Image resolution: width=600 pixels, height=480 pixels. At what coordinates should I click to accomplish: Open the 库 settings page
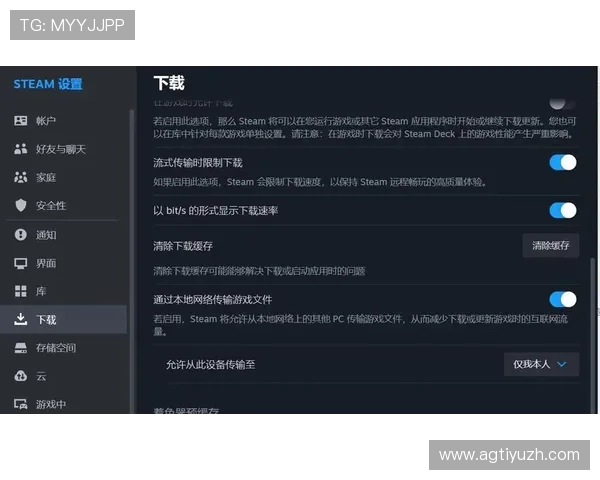64,291
